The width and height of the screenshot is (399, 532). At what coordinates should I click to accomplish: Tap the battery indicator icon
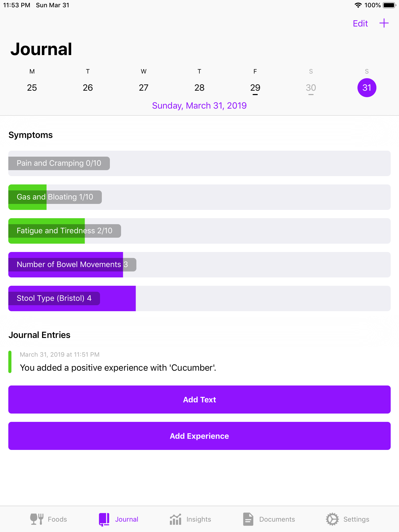pos(389,5)
